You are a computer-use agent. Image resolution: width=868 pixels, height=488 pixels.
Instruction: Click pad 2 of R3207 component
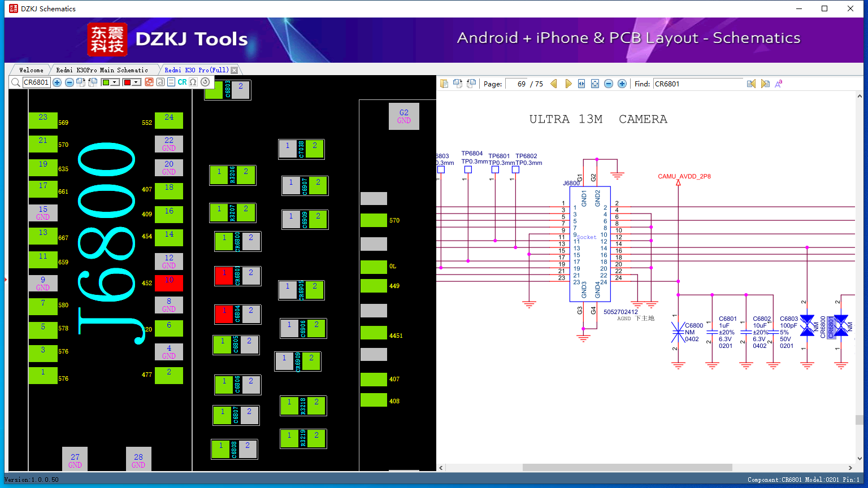click(x=246, y=212)
